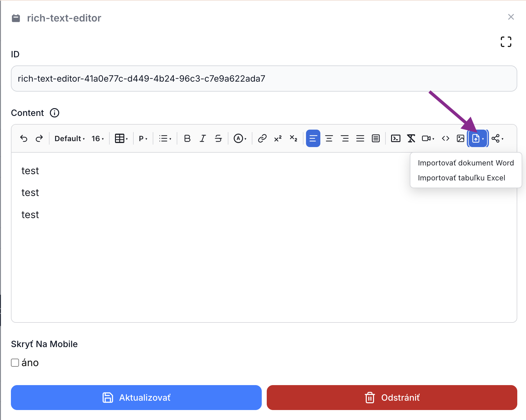Undo the last edit

pyautogui.click(x=24, y=138)
